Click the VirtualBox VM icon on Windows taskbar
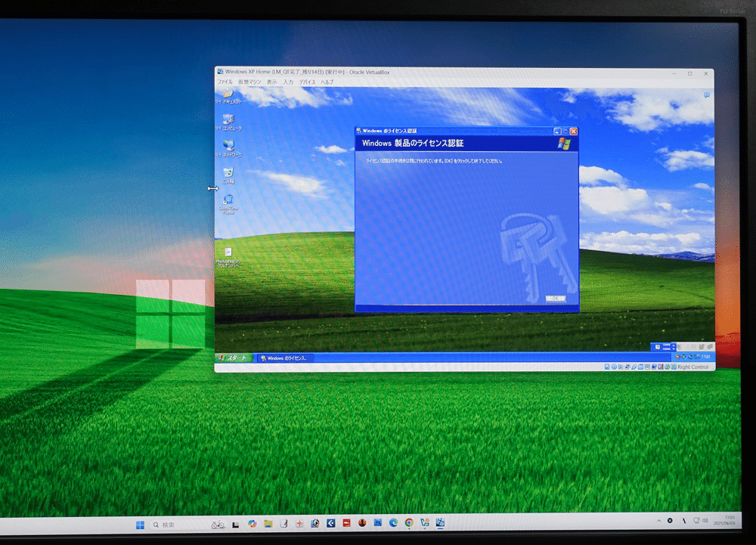 [440, 522]
